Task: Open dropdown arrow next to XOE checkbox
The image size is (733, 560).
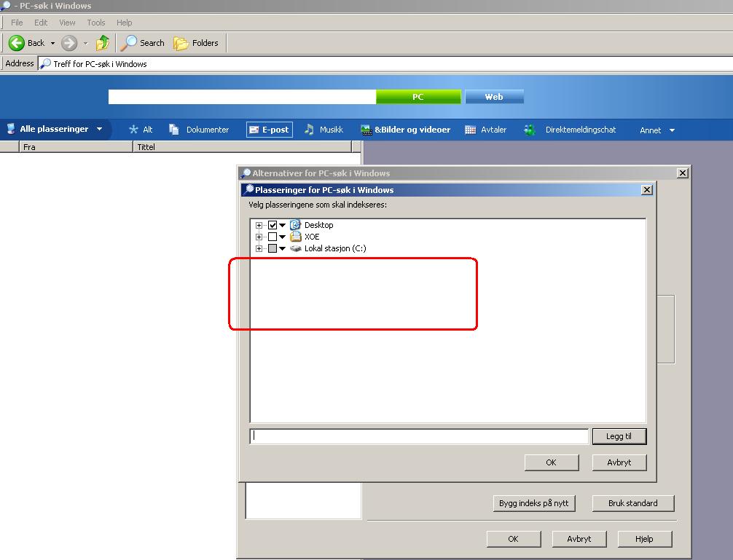Action: coord(283,237)
